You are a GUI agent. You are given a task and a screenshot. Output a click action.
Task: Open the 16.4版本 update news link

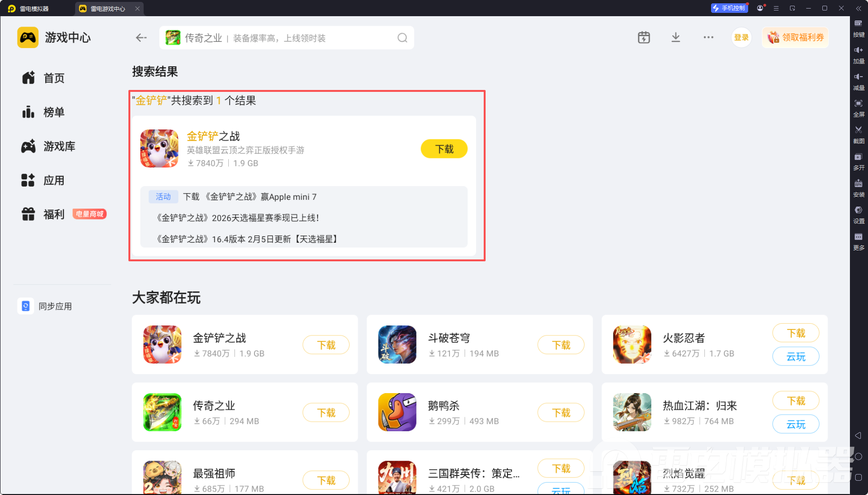247,239
